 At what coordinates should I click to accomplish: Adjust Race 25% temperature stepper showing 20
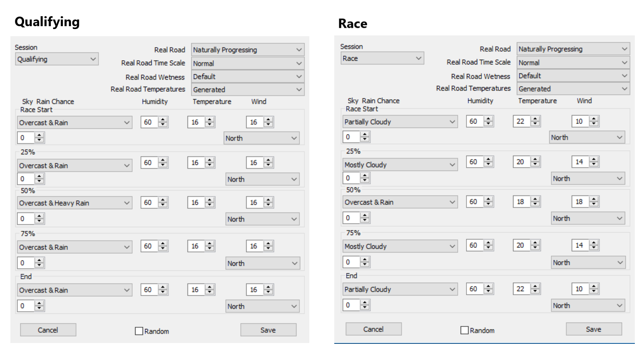[535, 162]
